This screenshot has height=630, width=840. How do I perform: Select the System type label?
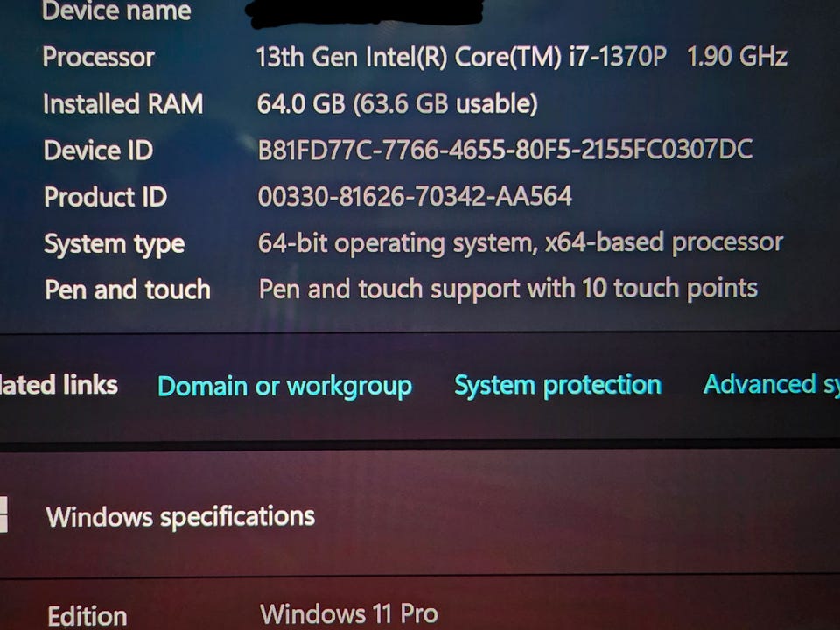pyautogui.click(x=114, y=243)
